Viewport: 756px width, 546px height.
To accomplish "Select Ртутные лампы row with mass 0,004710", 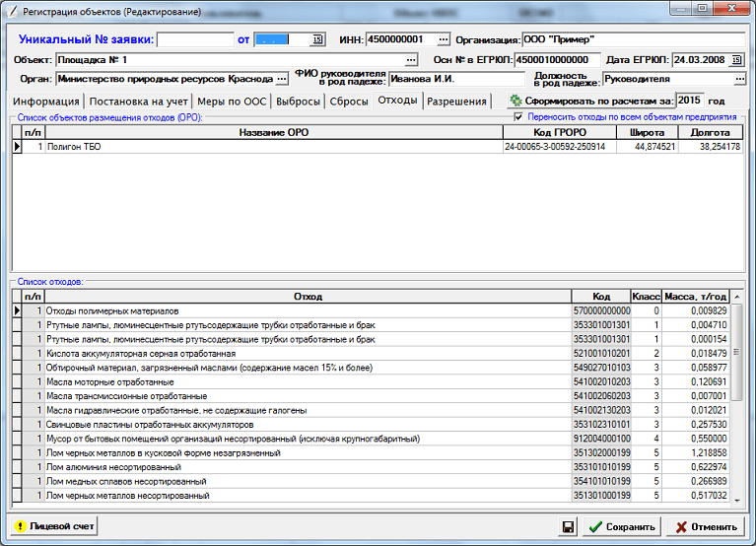I will [x=371, y=325].
